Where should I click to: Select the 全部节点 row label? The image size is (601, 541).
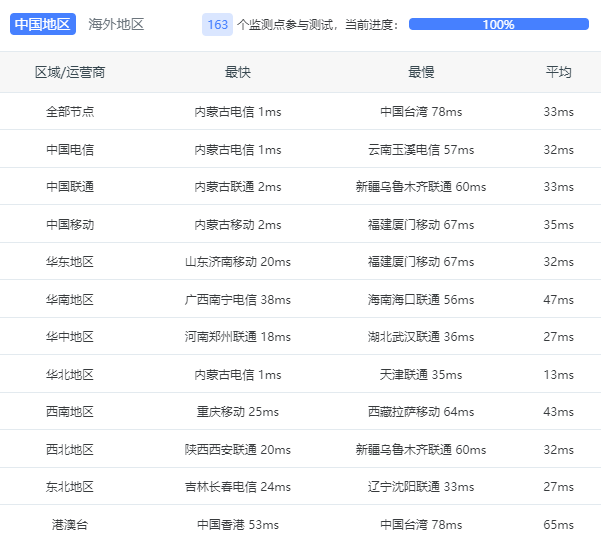(70, 112)
